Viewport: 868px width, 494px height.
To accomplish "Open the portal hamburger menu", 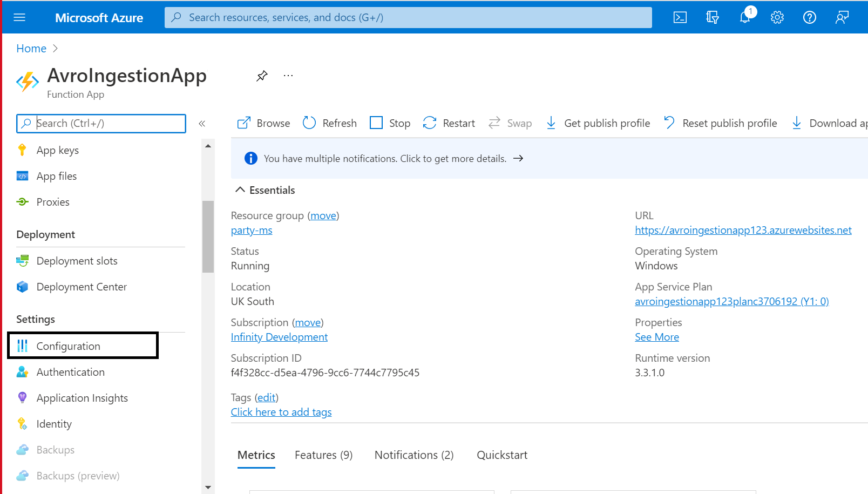I will pyautogui.click(x=19, y=17).
